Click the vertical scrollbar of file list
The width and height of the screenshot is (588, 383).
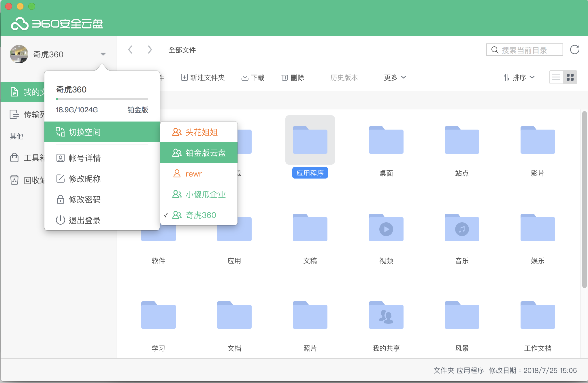[584, 199]
